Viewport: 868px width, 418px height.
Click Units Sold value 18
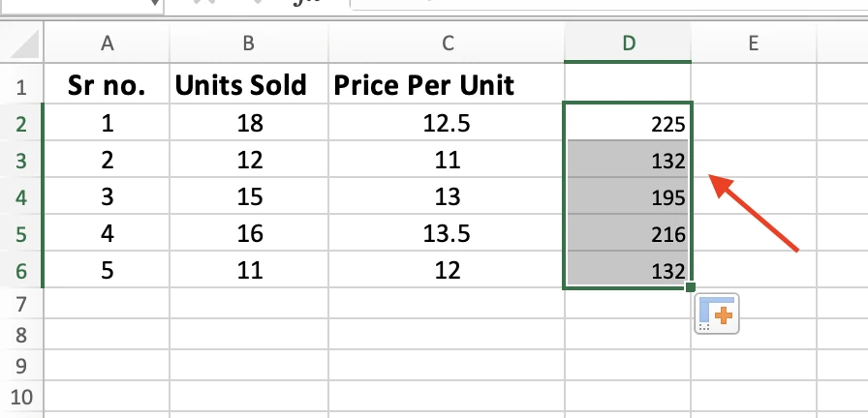pyautogui.click(x=249, y=124)
